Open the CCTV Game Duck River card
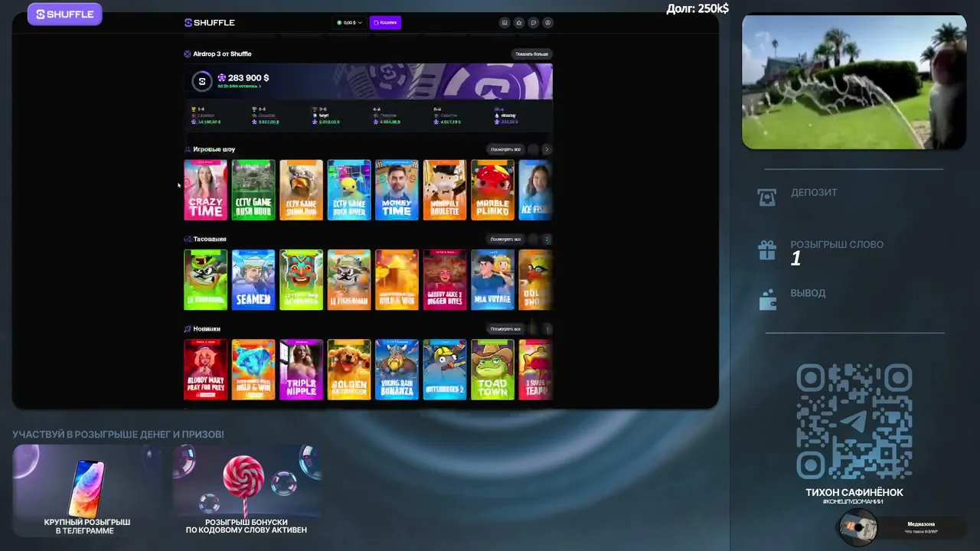 349,190
